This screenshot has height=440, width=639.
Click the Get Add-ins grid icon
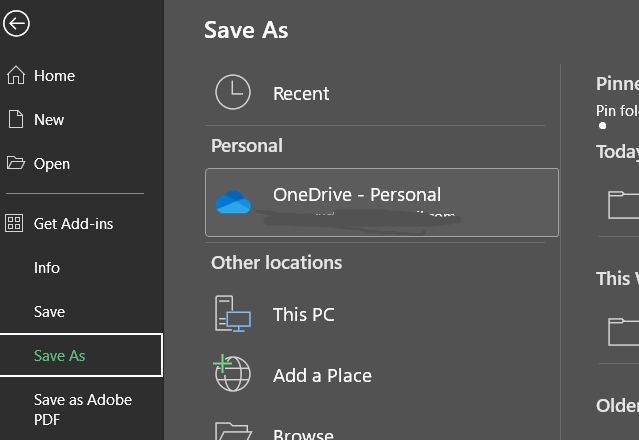coord(15,224)
